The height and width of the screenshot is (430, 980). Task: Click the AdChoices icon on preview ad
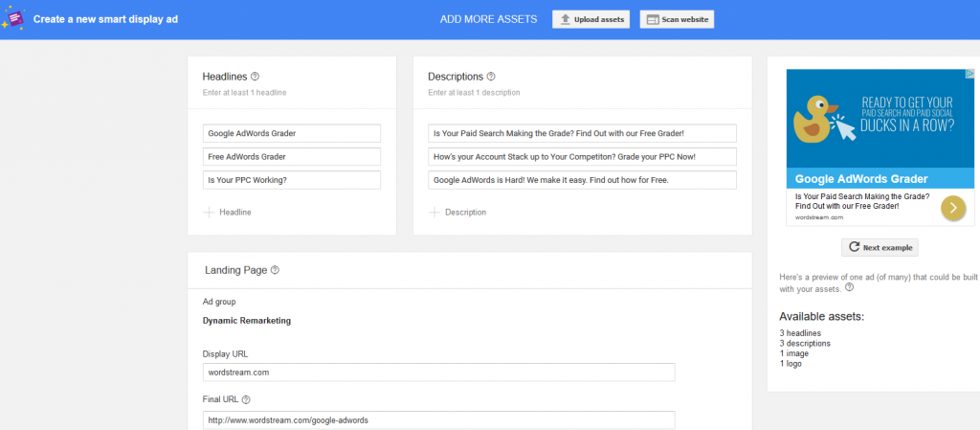(969, 74)
